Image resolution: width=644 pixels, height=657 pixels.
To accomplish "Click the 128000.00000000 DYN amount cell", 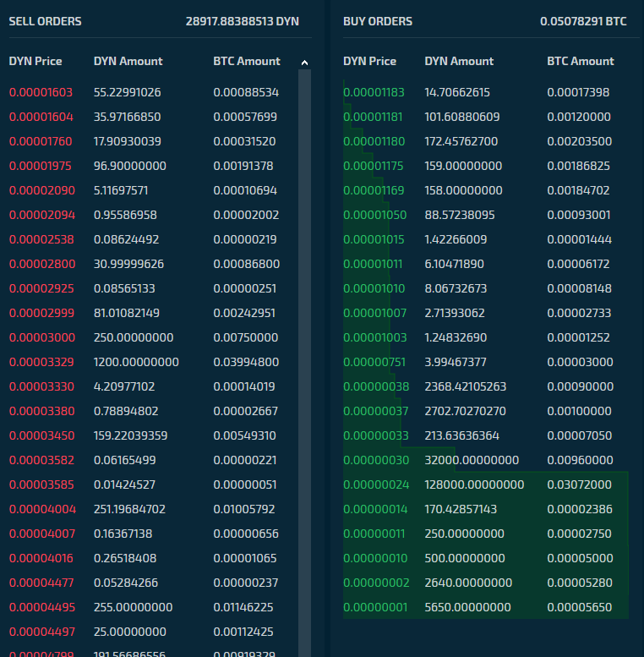I will coord(474,485).
